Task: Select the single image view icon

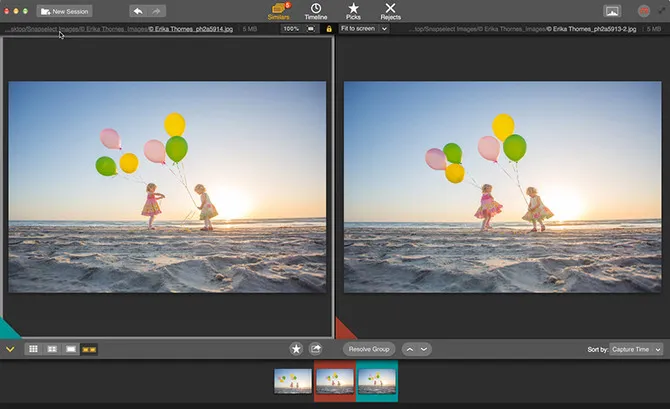Action: tap(70, 349)
